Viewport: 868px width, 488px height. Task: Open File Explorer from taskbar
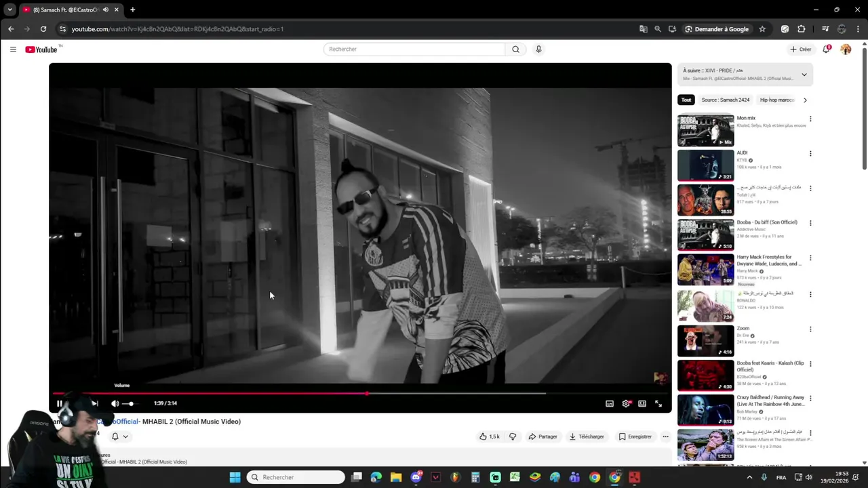[396, 477]
